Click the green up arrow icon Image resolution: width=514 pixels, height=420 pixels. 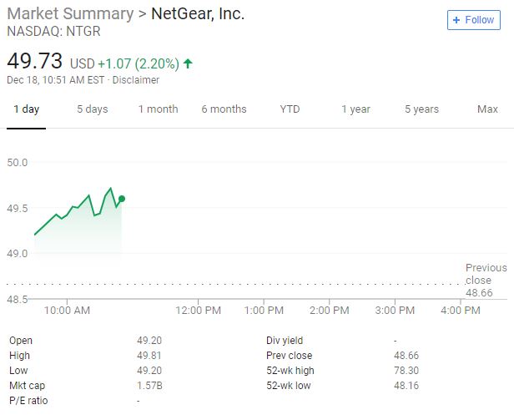188,63
